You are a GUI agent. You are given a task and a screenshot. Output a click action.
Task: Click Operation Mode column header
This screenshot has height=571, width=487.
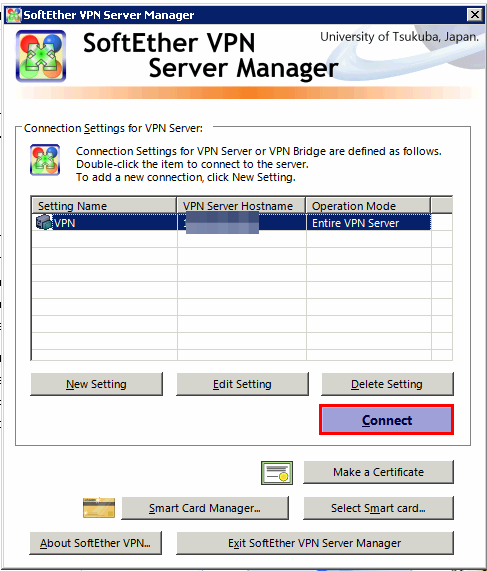368,206
